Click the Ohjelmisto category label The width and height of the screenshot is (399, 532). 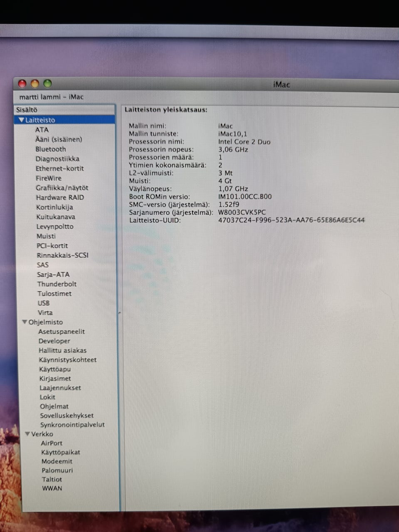coord(46,322)
